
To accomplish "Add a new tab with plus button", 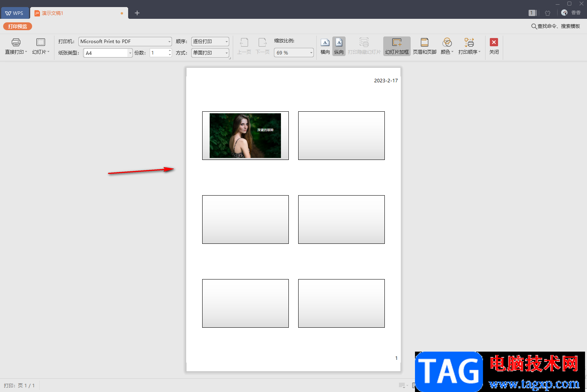I will coord(137,13).
